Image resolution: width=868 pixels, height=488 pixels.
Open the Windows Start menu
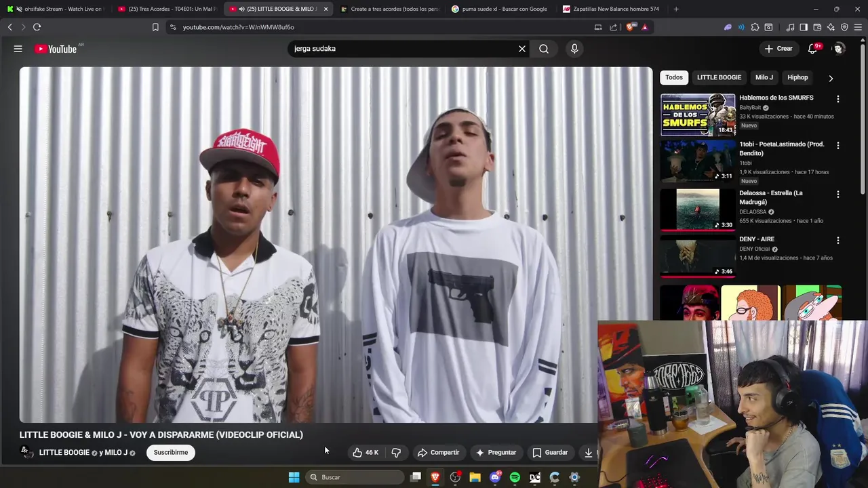pos(294,477)
